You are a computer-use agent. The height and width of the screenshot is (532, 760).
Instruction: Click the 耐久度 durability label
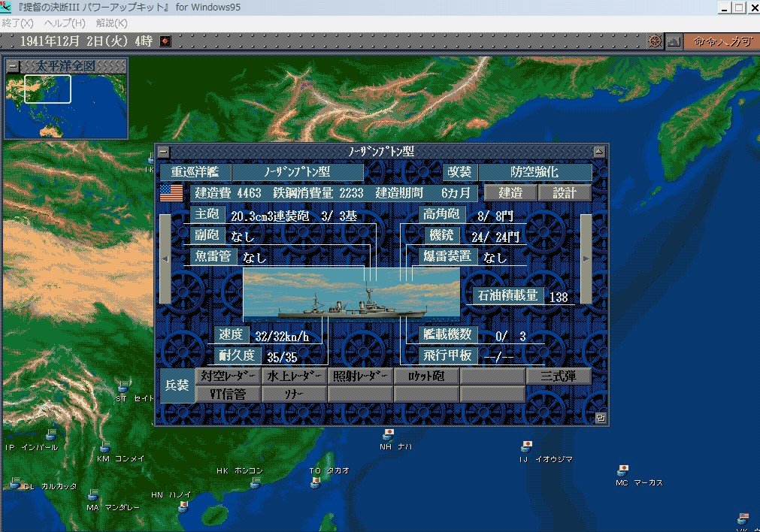[x=237, y=356]
